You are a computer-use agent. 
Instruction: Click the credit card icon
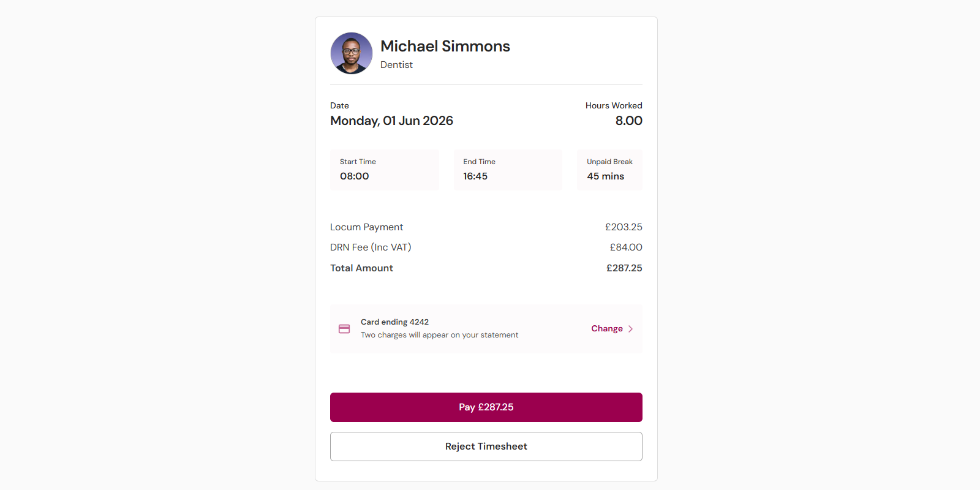pyautogui.click(x=344, y=329)
